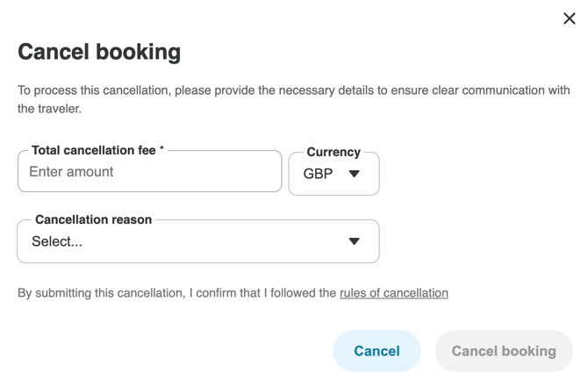Click the "Currency" field label
Screen dimensions: 588x387
coord(333,152)
